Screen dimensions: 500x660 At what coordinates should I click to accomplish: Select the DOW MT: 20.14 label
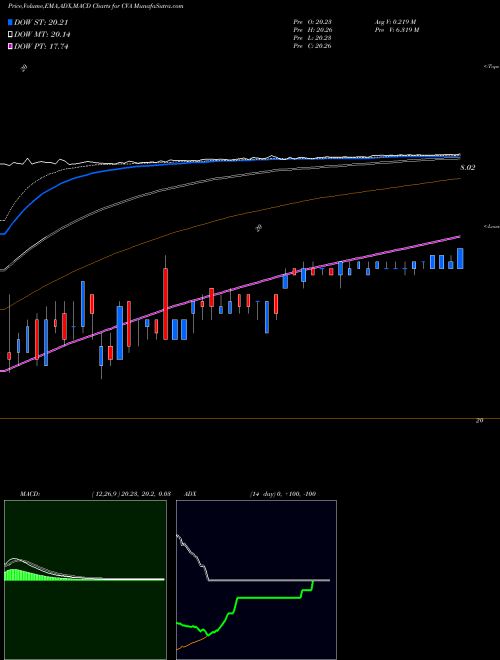(42, 35)
